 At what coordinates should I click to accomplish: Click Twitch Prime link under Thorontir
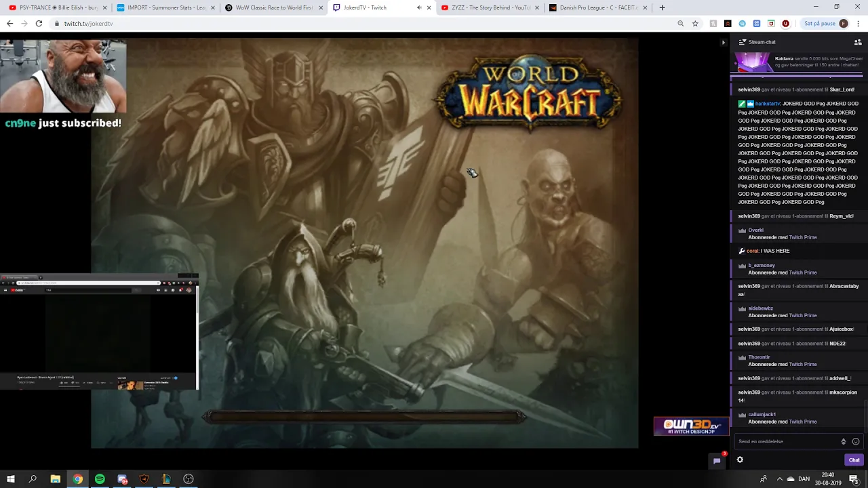(802, 364)
